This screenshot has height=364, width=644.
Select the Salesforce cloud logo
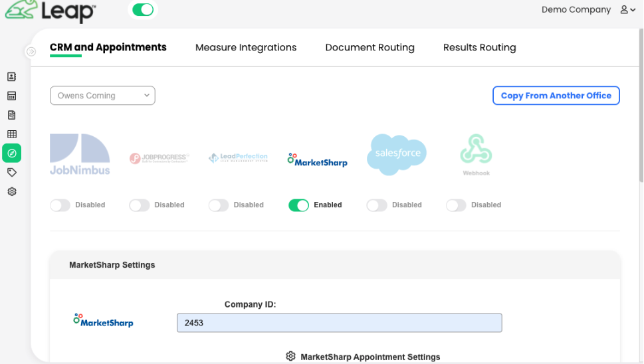click(x=396, y=154)
